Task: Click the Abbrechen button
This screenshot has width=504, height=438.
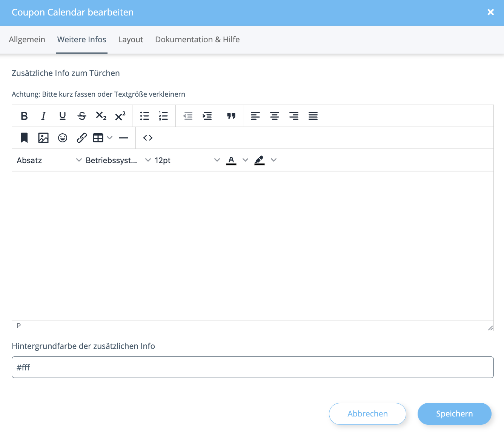Action: [x=367, y=414]
